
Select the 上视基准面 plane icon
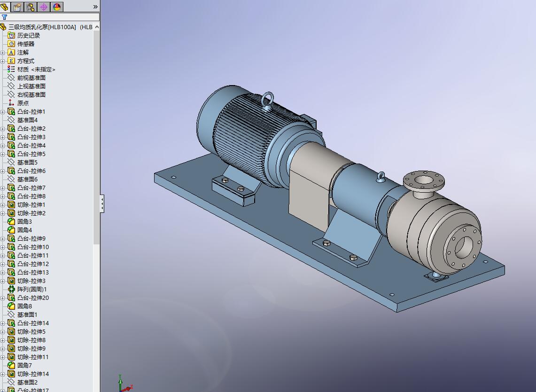pyautogui.click(x=11, y=86)
